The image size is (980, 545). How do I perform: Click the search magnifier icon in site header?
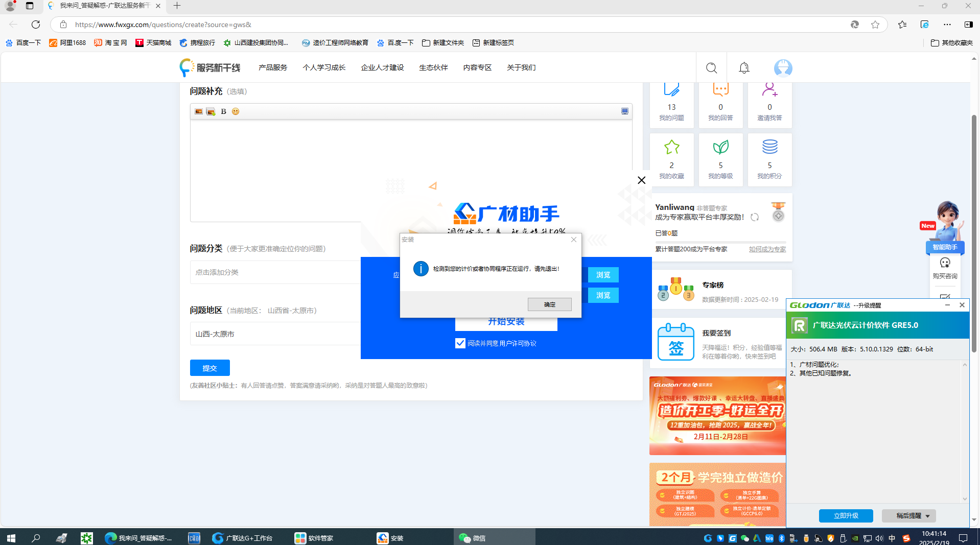(x=711, y=68)
